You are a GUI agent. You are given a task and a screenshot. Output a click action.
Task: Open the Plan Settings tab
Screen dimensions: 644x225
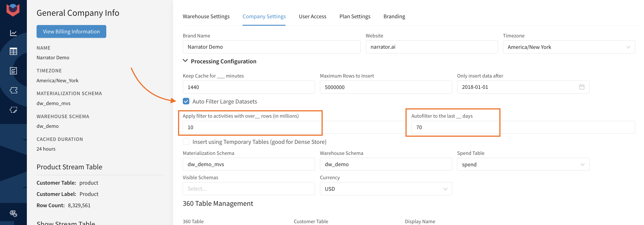[x=355, y=16]
